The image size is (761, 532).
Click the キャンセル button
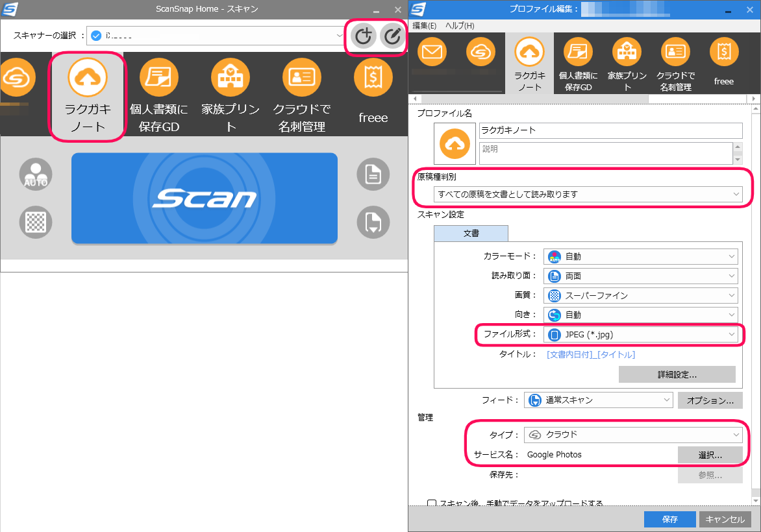coord(725,520)
